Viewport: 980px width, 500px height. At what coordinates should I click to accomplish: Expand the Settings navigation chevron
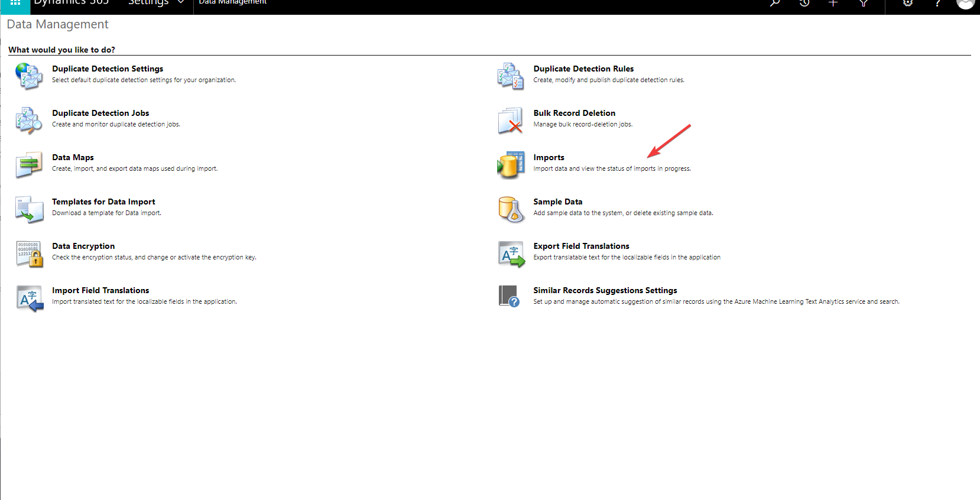pos(181,3)
